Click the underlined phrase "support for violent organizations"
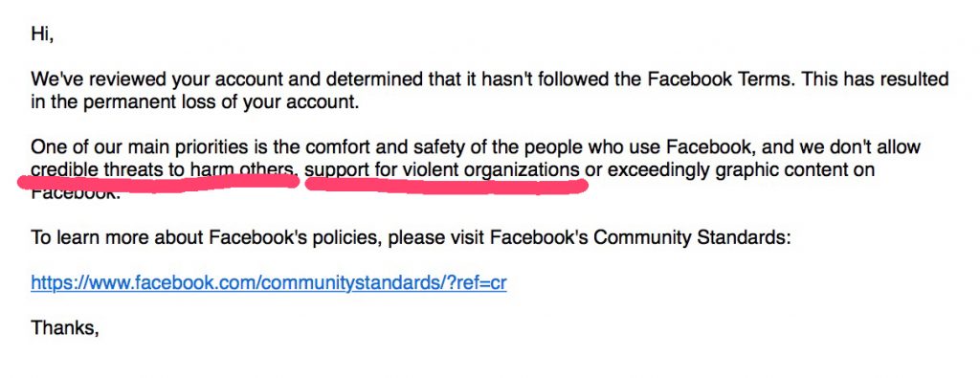This screenshot has height=378, width=980. pyautogui.click(x=442, y=170)
